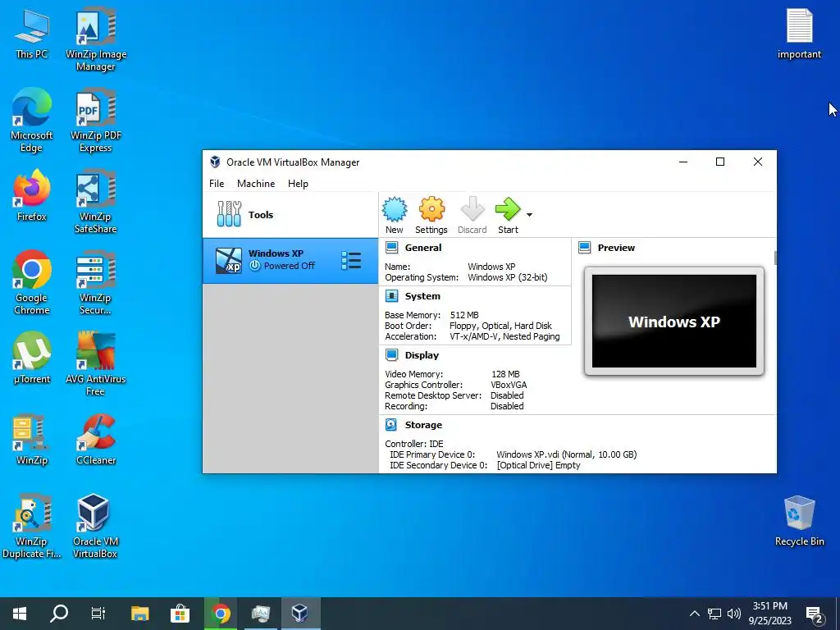This screenshot has height=630, width=840.
Task: Open the File menu
Action: [x=217, y=183]
